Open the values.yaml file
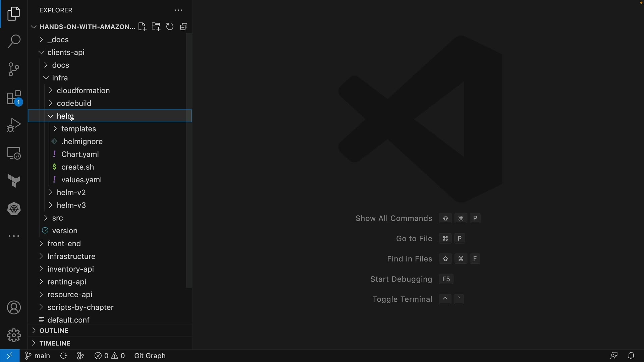This screenshot has width=644, height=362. pos(82,180)
